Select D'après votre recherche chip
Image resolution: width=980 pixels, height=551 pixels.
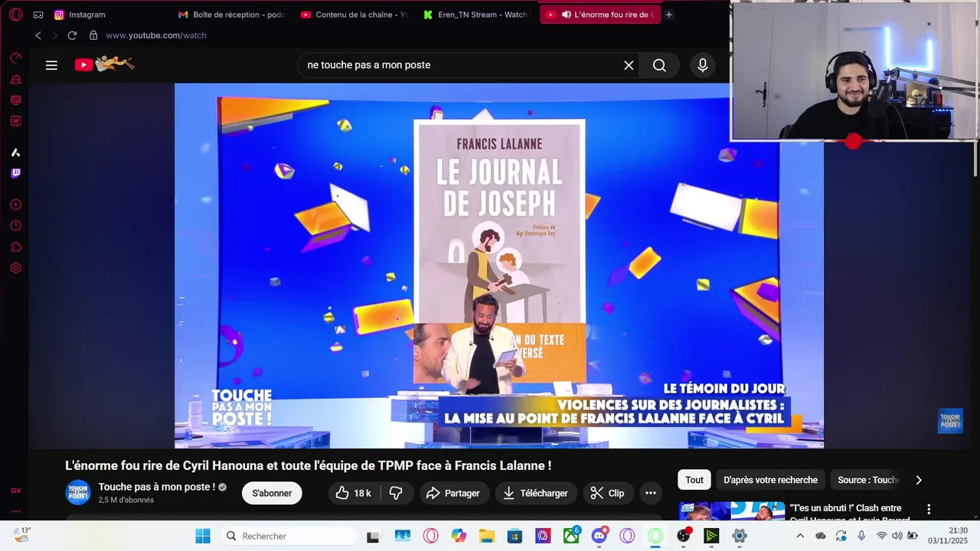coord(770,480)
